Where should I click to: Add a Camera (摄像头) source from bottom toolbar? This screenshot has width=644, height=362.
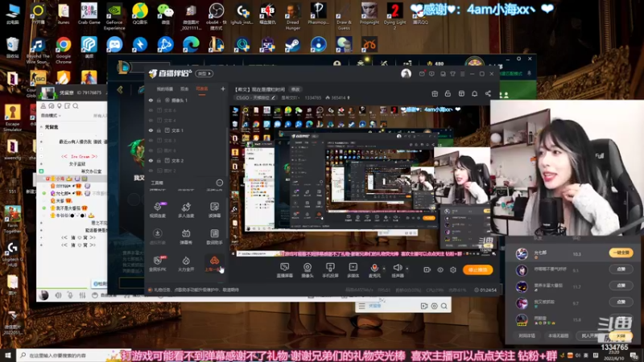click(308, 270)
